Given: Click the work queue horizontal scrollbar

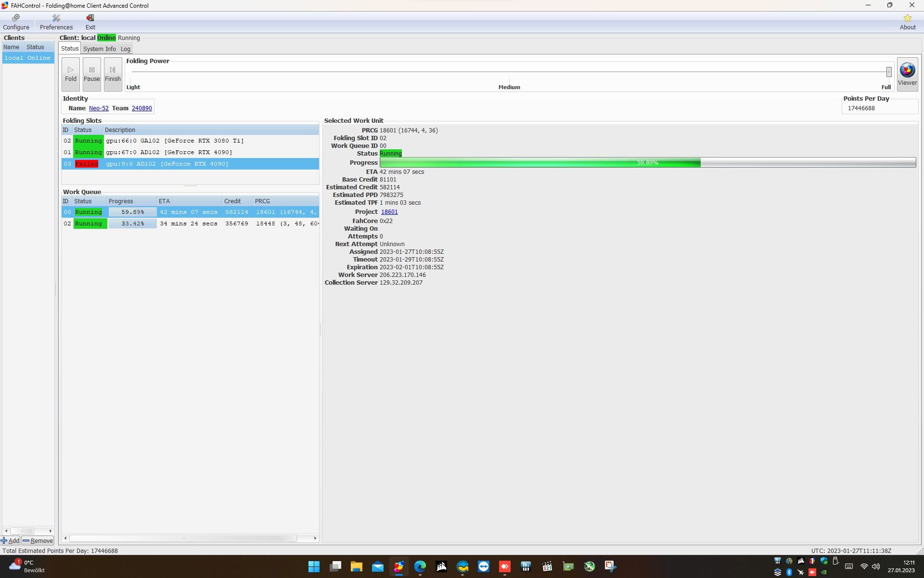Looking at the screenshot, I should [183, 538].
